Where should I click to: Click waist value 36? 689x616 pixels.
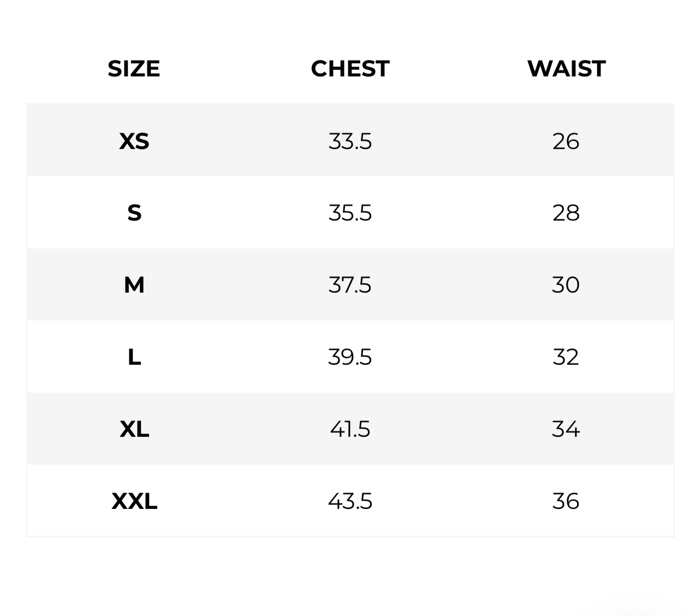(566, 501)
